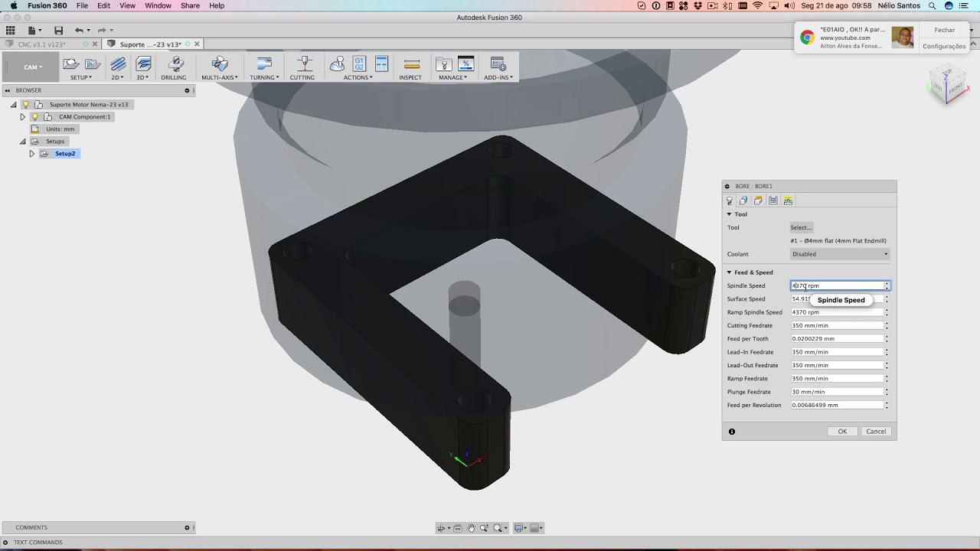This screenshot has width=980, height=551.
Task: Select the Heights tab icon in BORE dialog
Action: click(758, 201)
